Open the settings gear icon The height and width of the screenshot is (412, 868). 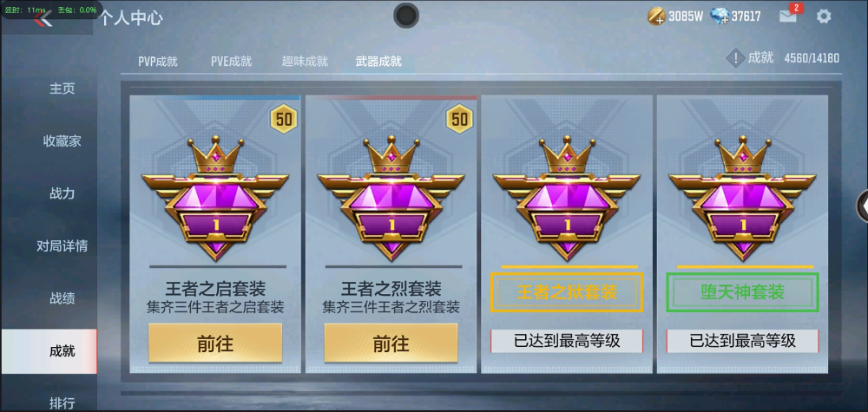point(824,16)
